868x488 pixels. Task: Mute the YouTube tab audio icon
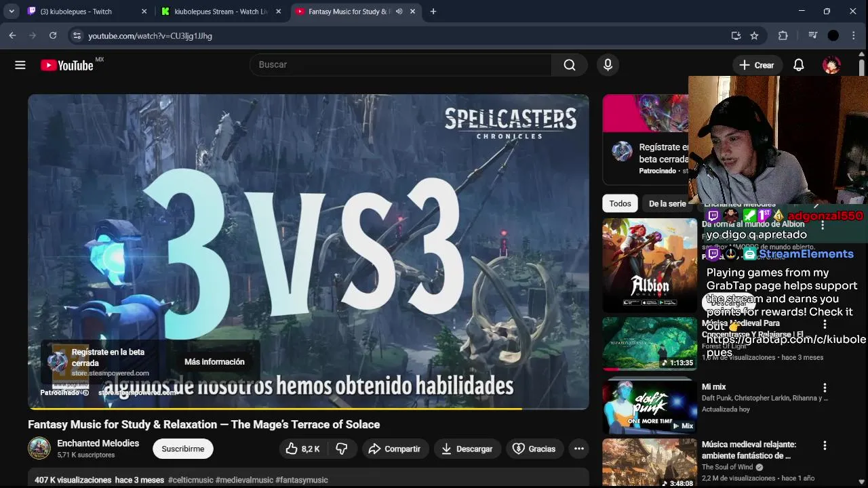pos(399,12)
